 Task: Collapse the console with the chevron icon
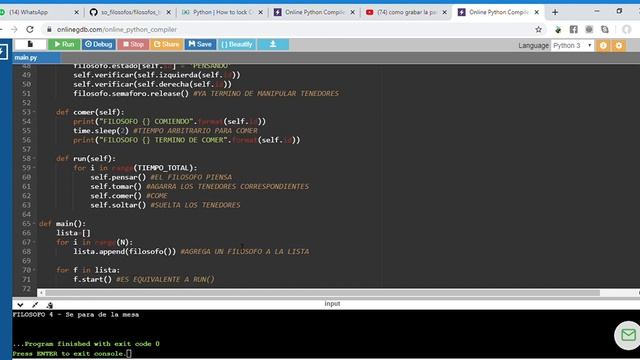(20, 304)
